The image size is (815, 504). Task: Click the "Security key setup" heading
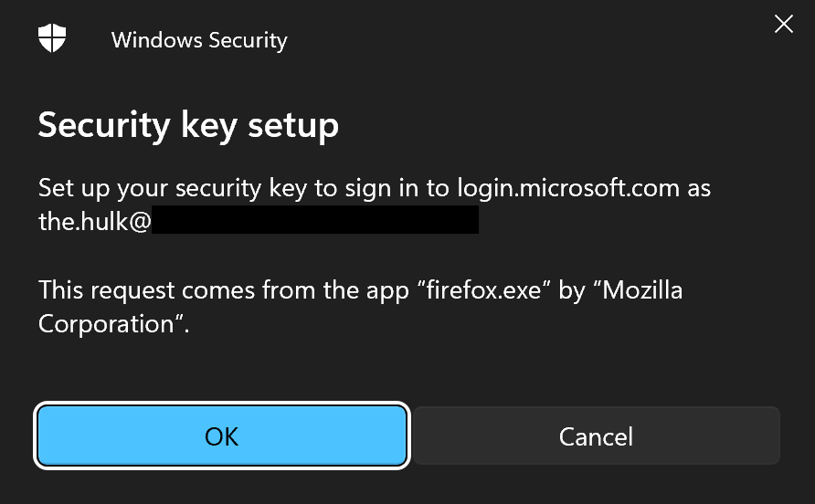(x=188, y=124)
